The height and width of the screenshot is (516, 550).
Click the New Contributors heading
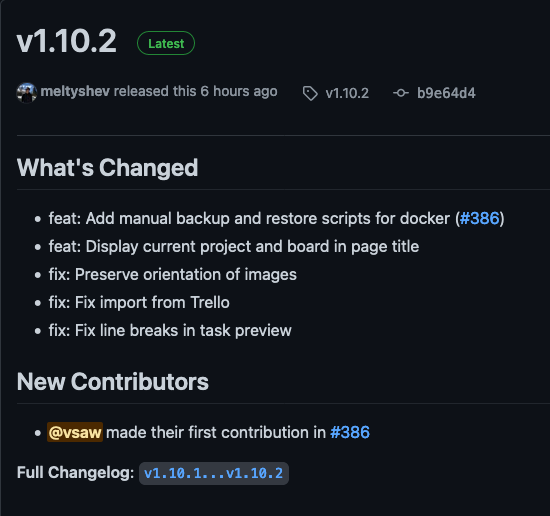click(113, 382)
